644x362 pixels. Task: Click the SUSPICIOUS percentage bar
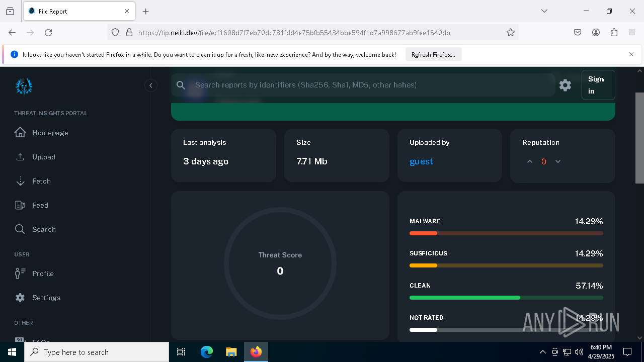click(x=506, y=265)
